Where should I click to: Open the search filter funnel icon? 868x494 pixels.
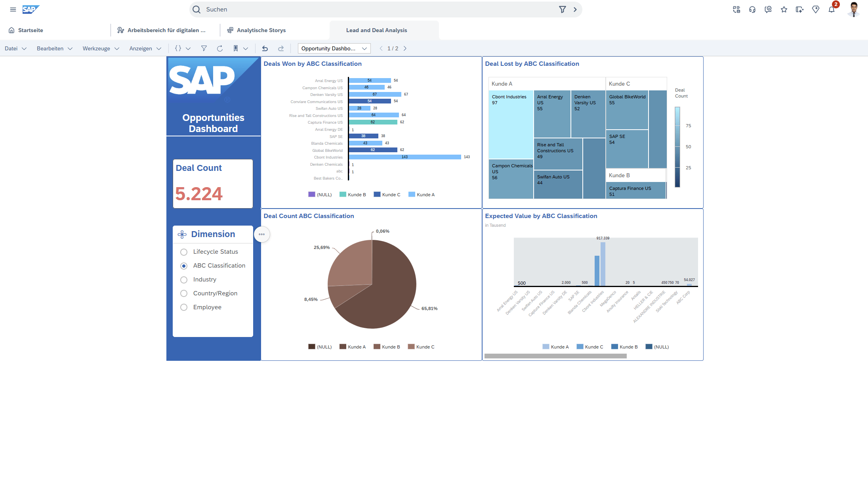click(x=562, y=10)
